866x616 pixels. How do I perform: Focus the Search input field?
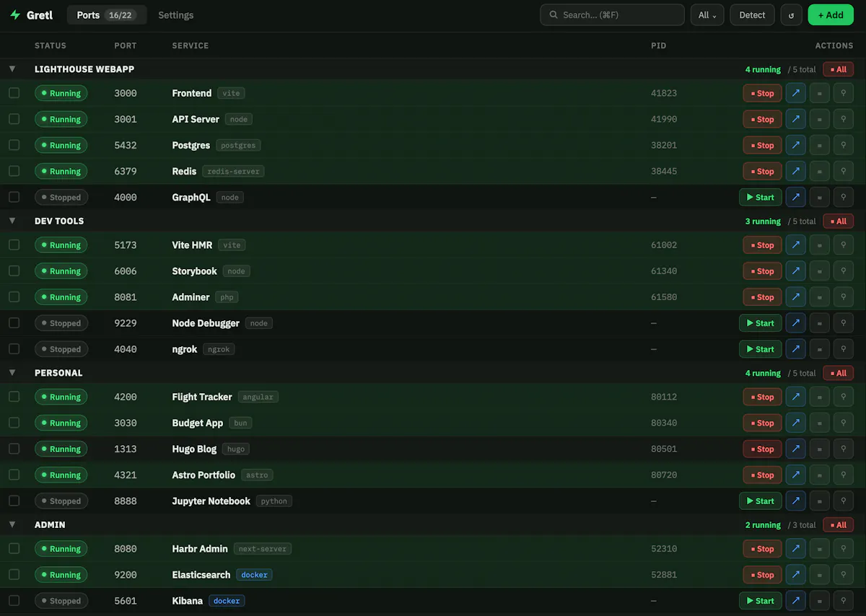pos(612,15)
